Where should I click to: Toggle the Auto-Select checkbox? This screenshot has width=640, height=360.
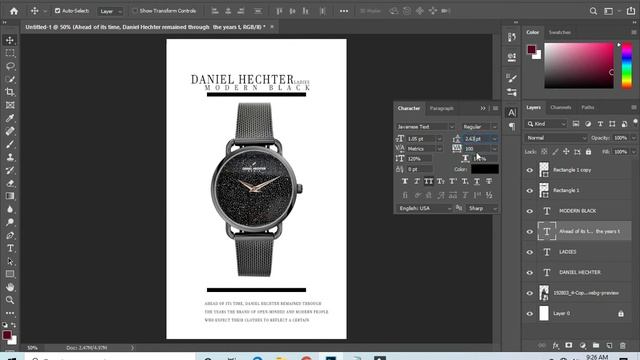58,11
